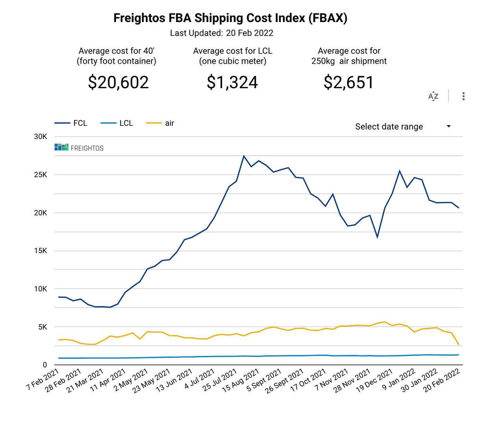Click the 25 Jul 2021 x-axis label

(x=220, y=380)
